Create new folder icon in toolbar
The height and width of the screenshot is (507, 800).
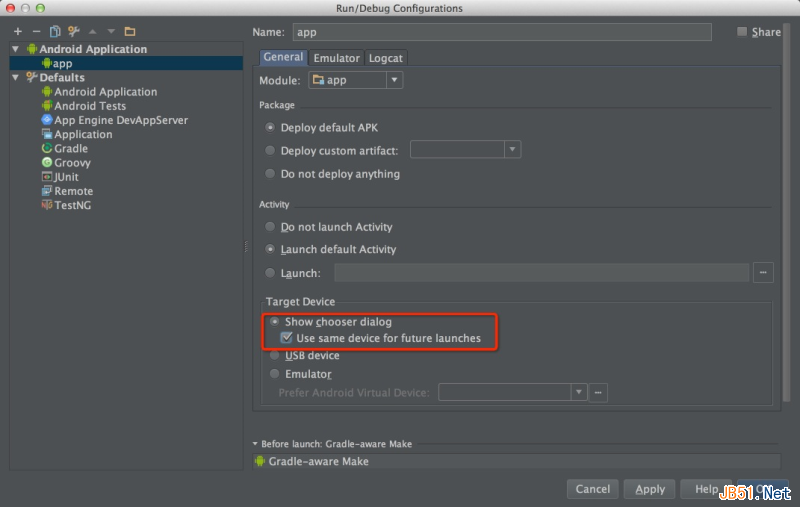(130, 32)
